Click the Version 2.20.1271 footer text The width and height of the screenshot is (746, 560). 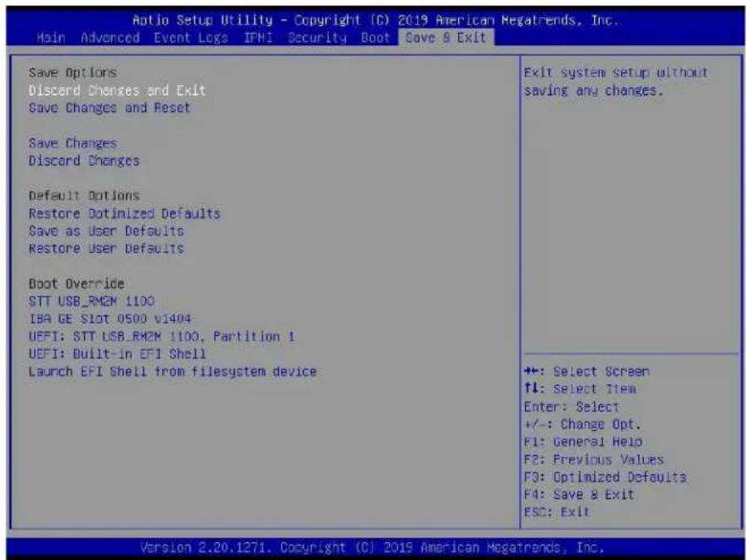click(372, 547)
